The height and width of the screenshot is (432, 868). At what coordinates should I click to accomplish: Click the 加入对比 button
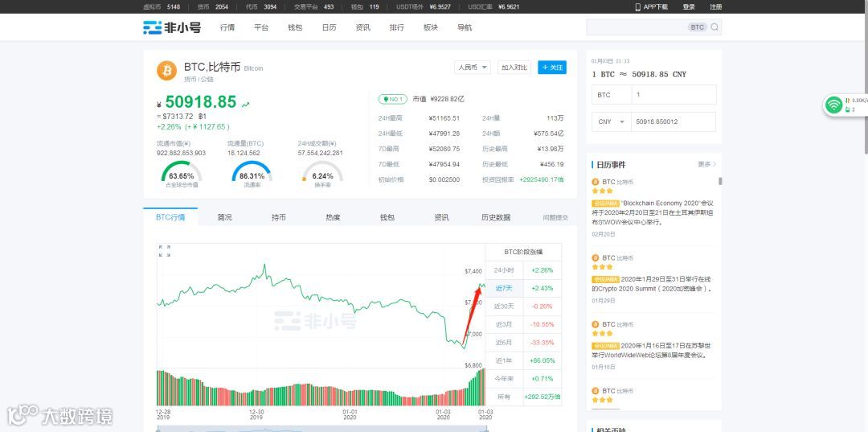click(514, 68)
